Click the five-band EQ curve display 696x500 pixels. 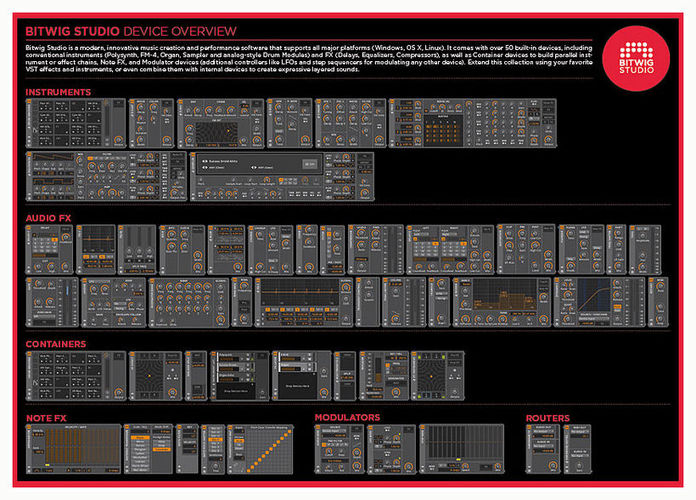[x=301, y=293]
